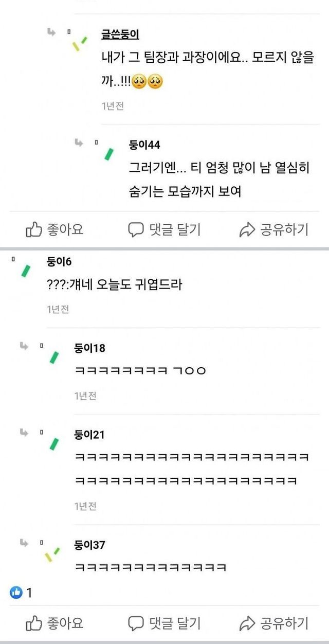Open 둥이21 username profile
This screenshot has width=329, height=644.
pos(89,435)
